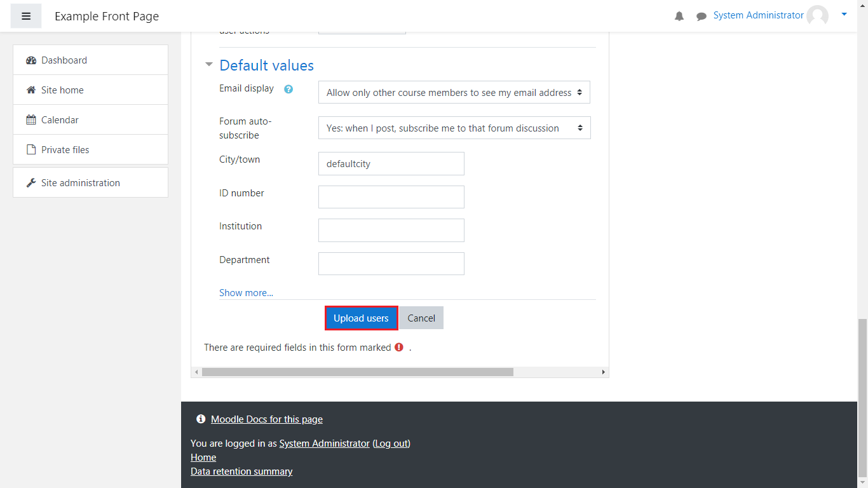Go to Dashboard in the sidebar
868x488 pixels.
pos(64,60)
